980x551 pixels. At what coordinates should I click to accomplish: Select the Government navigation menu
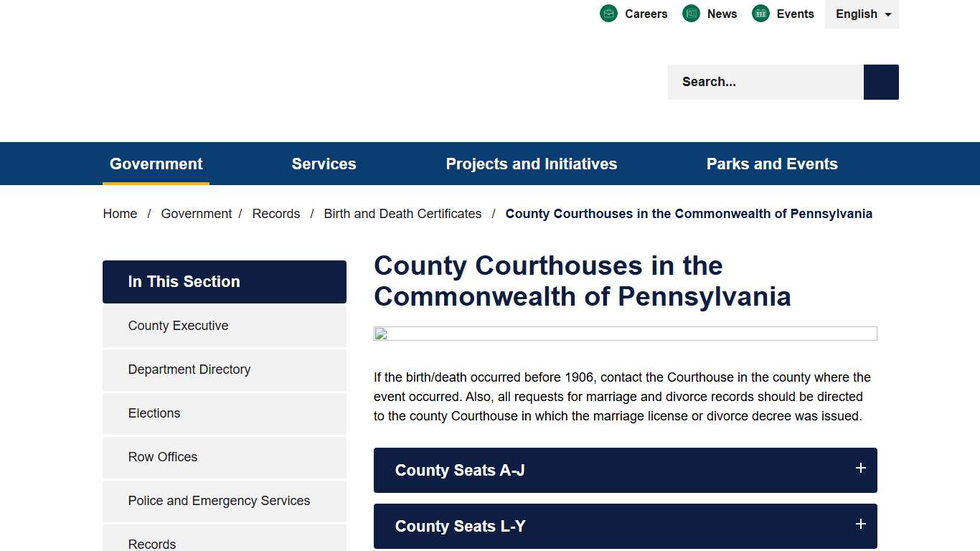point(156,164)
